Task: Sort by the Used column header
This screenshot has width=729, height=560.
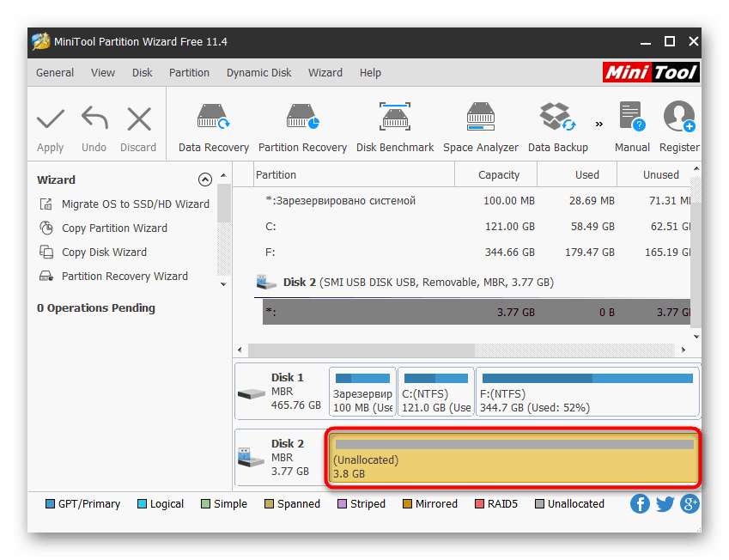Action: [x=577, y=175]
